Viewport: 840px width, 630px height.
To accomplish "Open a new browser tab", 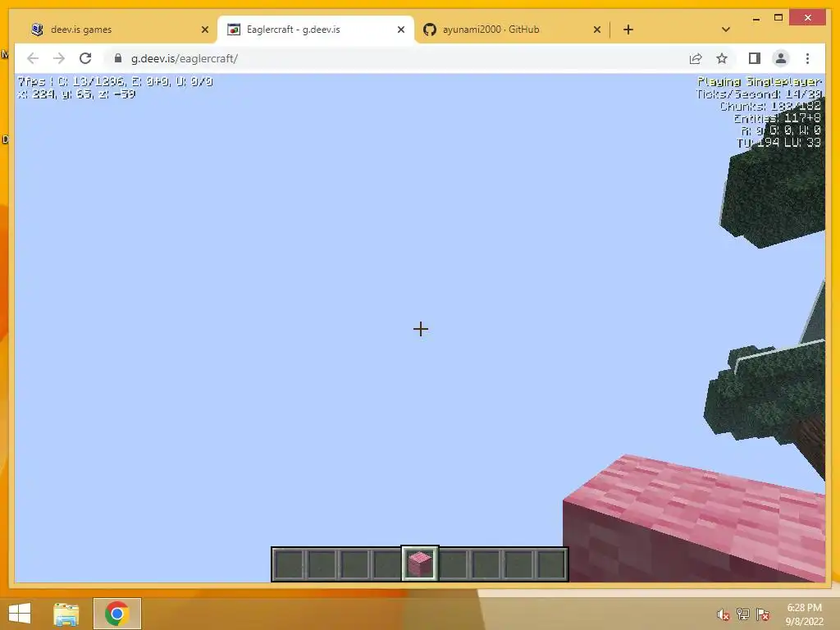I will click(x=628, y=30).
